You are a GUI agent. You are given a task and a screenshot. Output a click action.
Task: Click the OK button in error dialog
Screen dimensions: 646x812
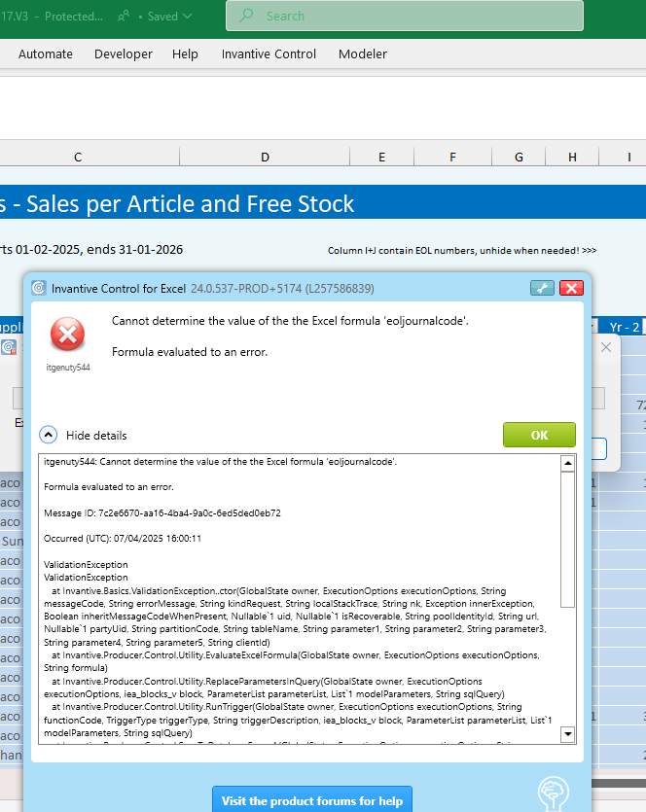539,435
